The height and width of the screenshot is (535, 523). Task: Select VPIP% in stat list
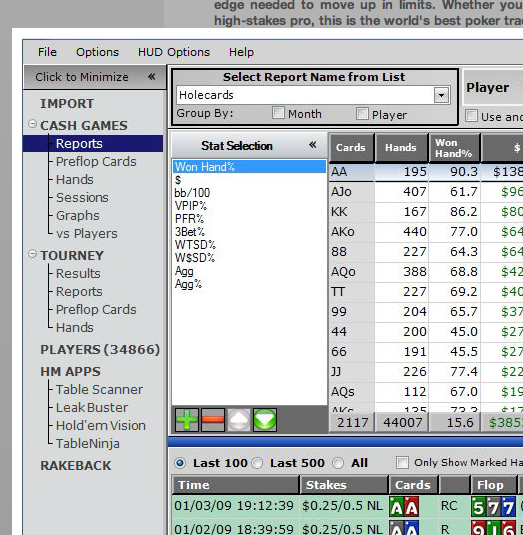pyautogui.click(x=191, y=206)
